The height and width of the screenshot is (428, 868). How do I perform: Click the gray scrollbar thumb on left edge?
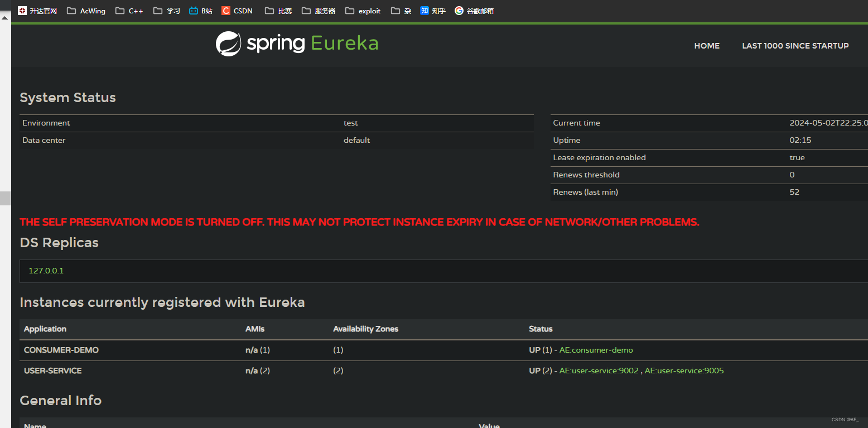coord(5,198)
